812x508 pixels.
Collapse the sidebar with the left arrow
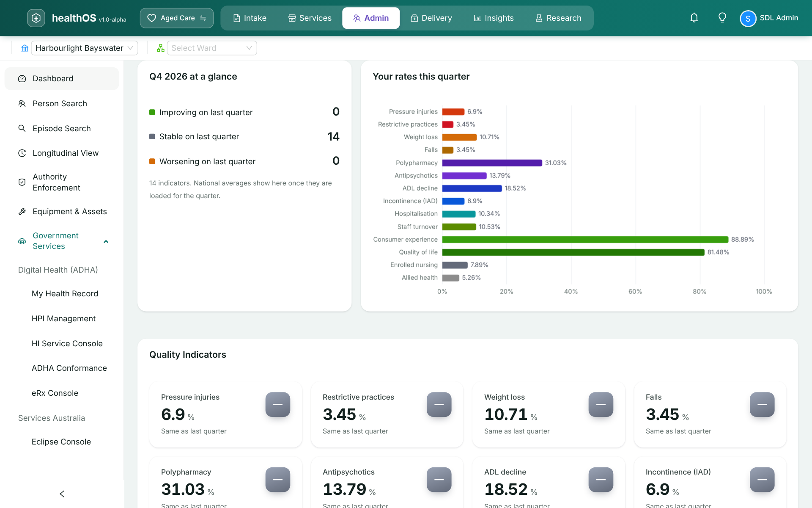[x=62, y=494]
